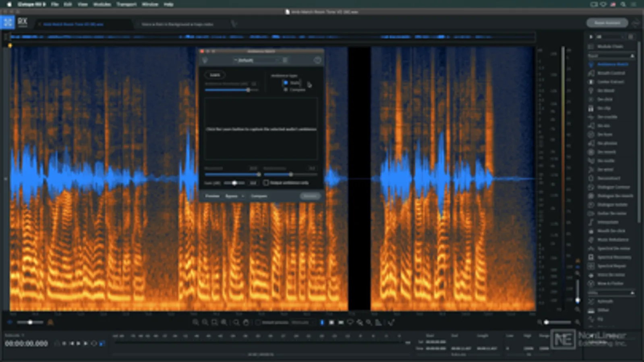The width and height of the screenshot is (644, 362).
Task: Click the Repair Assistant button
Action: pyautogui.click(x=607, y=23)
